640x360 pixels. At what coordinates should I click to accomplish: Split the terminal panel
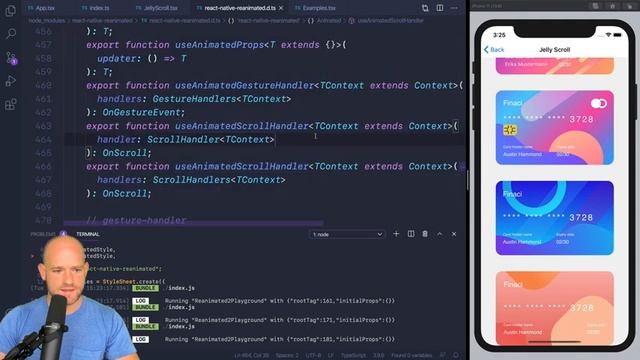[411, 234]
